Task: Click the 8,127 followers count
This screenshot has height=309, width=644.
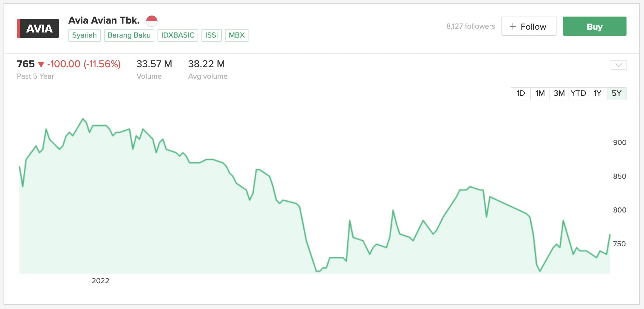Action: click(471, 26)
